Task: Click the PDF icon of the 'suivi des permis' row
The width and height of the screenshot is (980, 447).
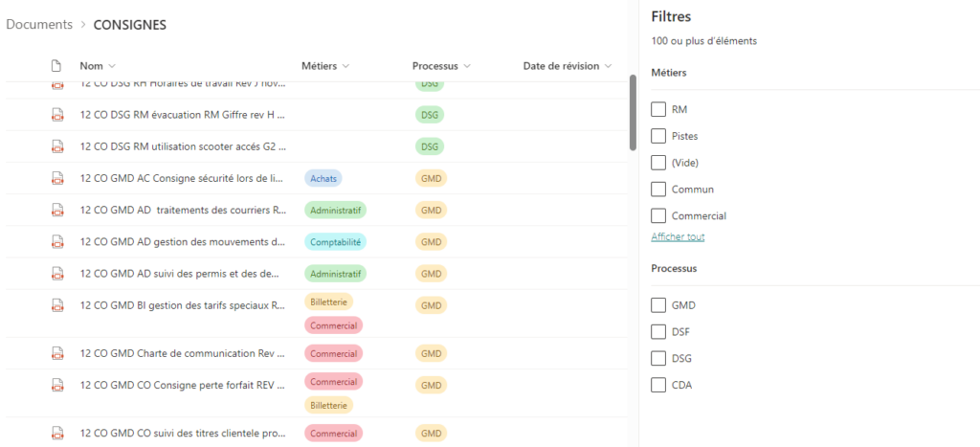Action: coord(57,273)
